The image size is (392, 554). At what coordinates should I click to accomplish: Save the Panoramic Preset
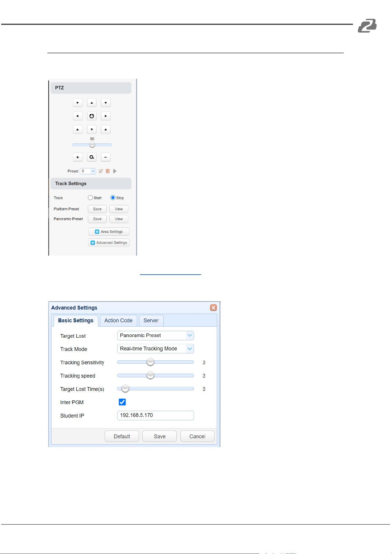coord(97,219)
